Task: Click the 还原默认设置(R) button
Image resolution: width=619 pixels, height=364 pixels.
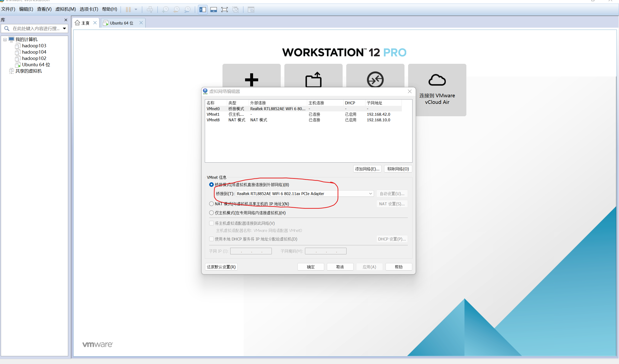Action: (221, 267)
